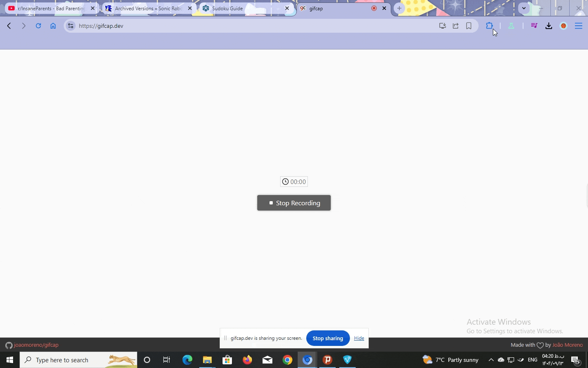The width and height of the screenshot is (588, 368).
Task: Select the gifcap tab
Action: point(343,8)
